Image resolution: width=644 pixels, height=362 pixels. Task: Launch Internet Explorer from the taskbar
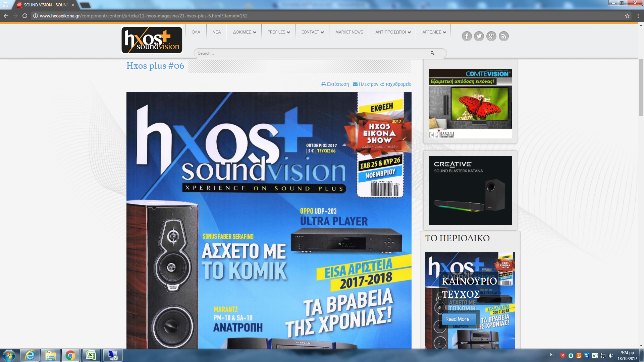pyautogui.click(x=30, y=355)
